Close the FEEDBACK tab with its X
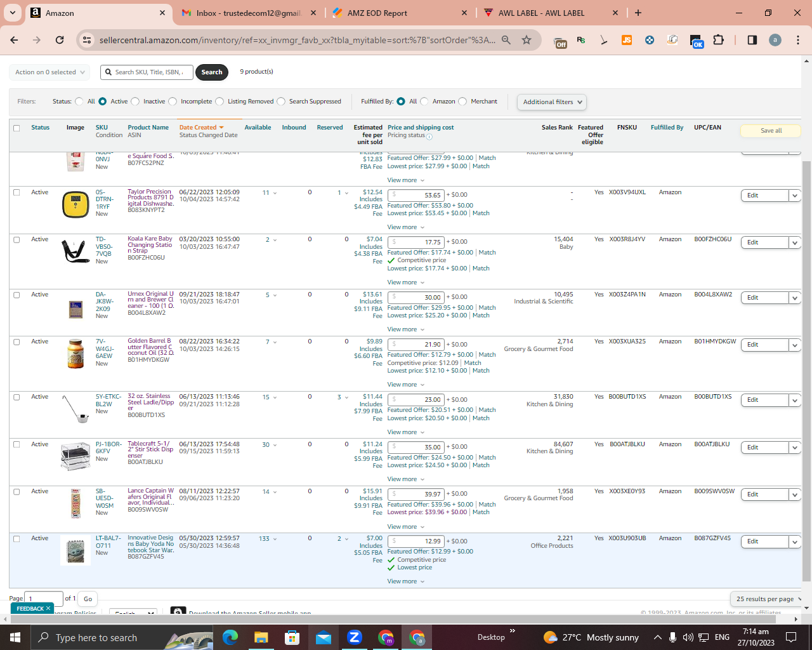The image size is (812, 650). [x=48, y=608]
